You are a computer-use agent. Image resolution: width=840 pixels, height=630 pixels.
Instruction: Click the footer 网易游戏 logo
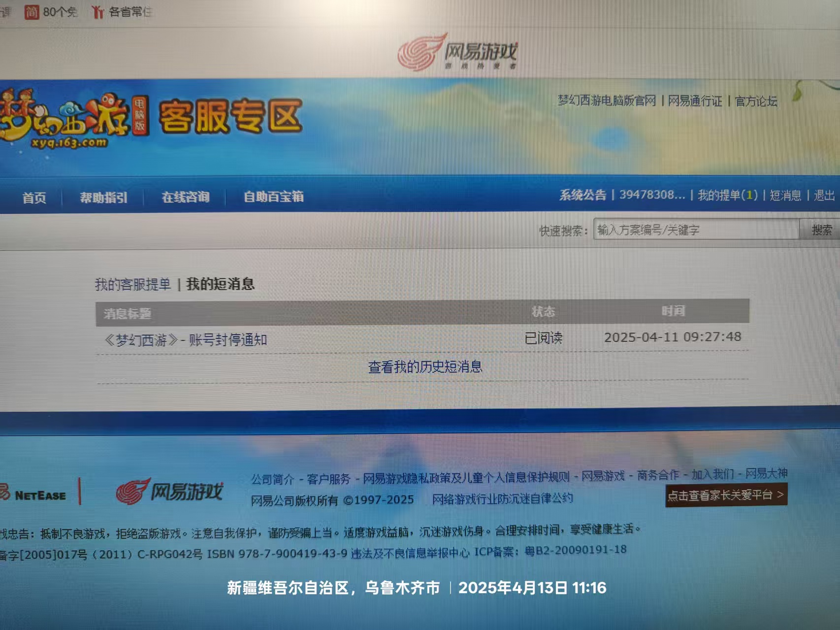tap(169, 491)
